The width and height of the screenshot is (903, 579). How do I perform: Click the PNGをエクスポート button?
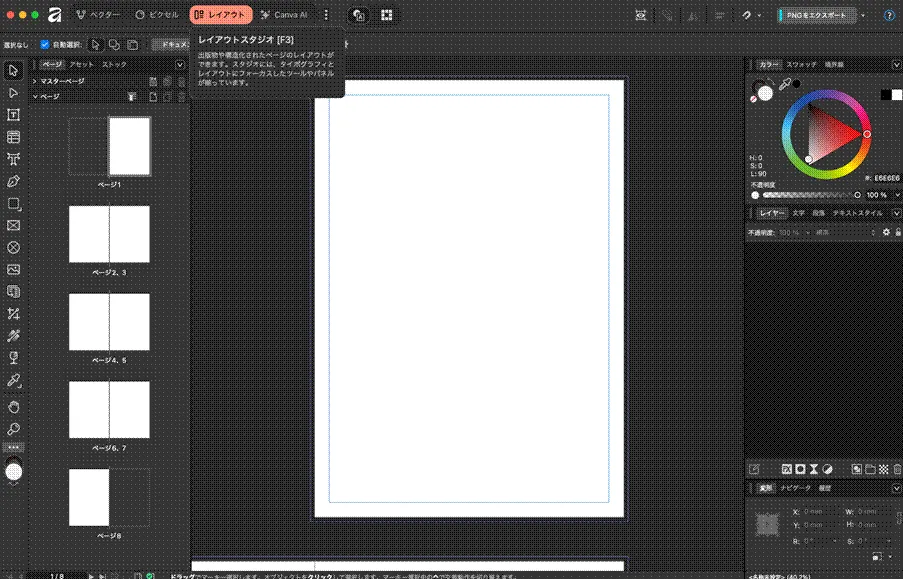(x=818, y=15)
